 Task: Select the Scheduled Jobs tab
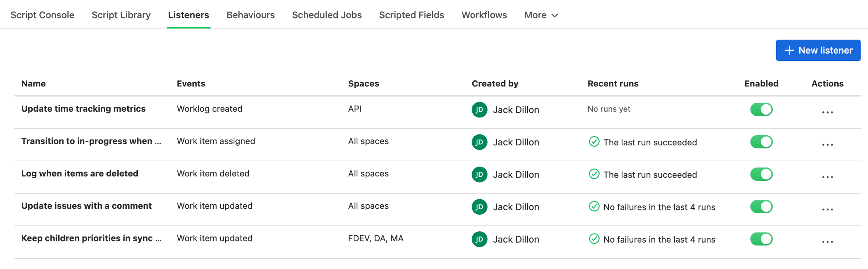click(327, 15)
